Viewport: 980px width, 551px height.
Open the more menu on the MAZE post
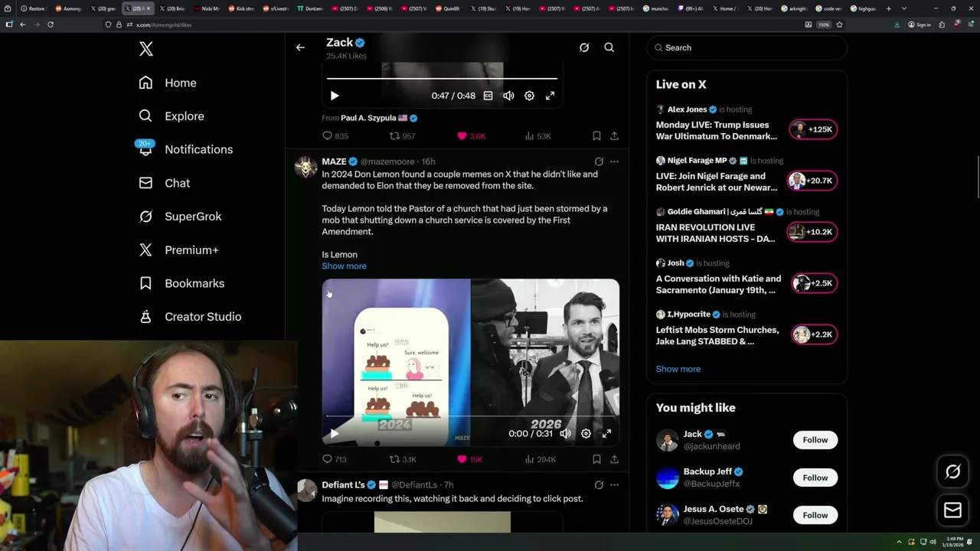tap(614, 161)
